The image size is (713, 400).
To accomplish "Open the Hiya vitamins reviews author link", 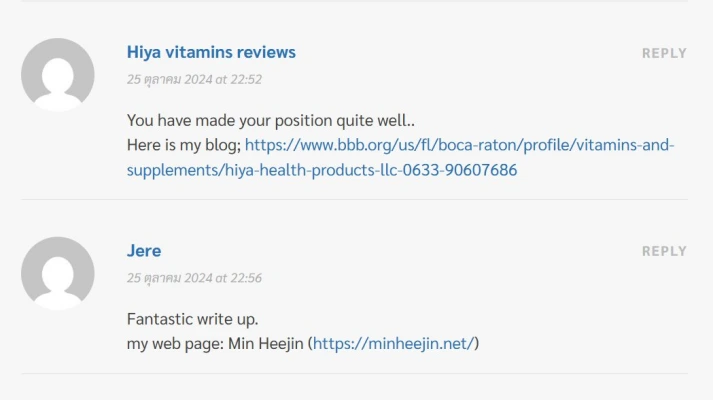I will 211,52.
